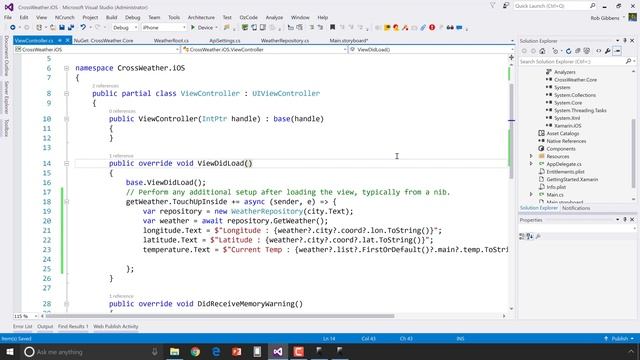Click the Collapse All icon in Solution Explorer
Viewport: 640px width, 360px height.
pos(578,51)
